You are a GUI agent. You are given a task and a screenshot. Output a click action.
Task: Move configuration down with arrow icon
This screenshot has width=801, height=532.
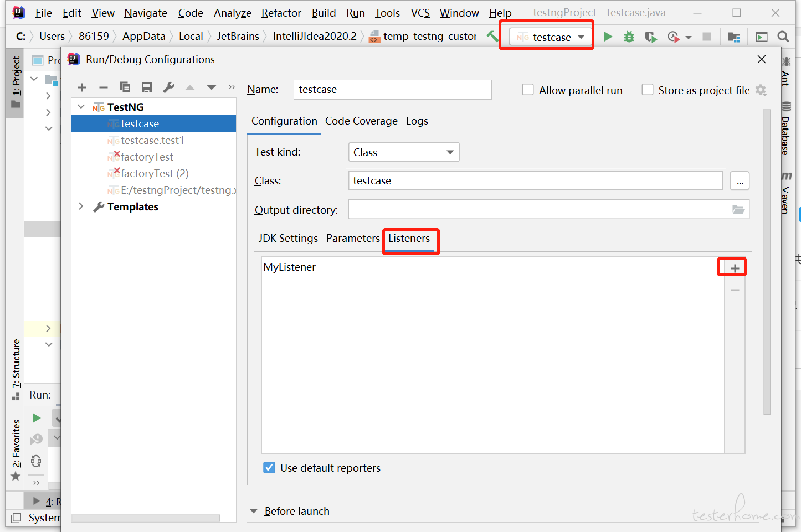(x=211, y=87)
